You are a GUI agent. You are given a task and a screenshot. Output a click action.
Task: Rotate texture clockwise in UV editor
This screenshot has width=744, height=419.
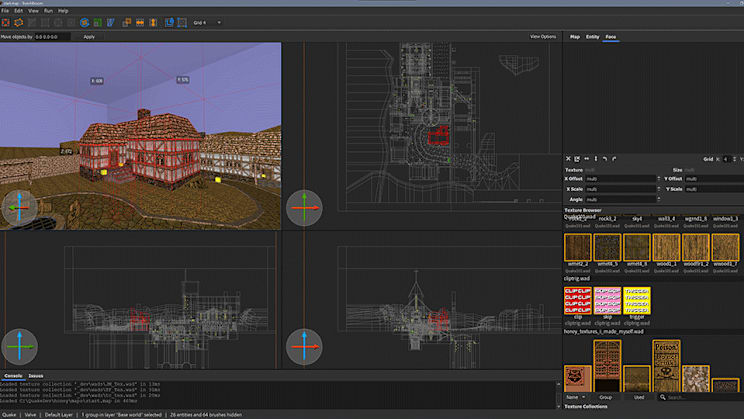(x=614, y=159)
